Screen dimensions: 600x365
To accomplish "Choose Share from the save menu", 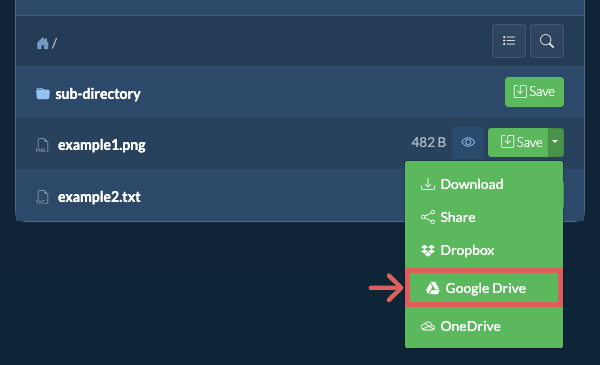I will [484, 217].
